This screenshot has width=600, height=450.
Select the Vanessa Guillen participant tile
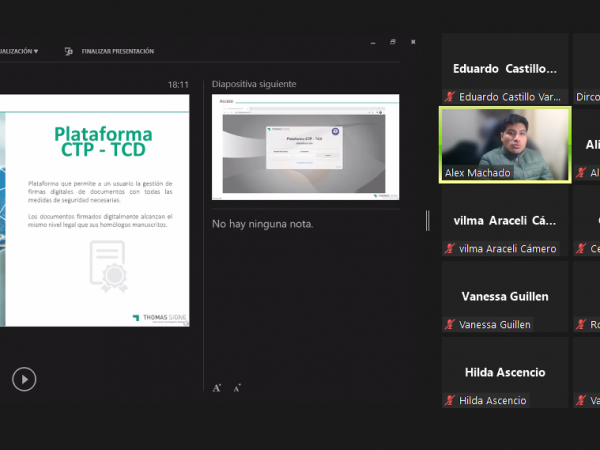(505, 296)
